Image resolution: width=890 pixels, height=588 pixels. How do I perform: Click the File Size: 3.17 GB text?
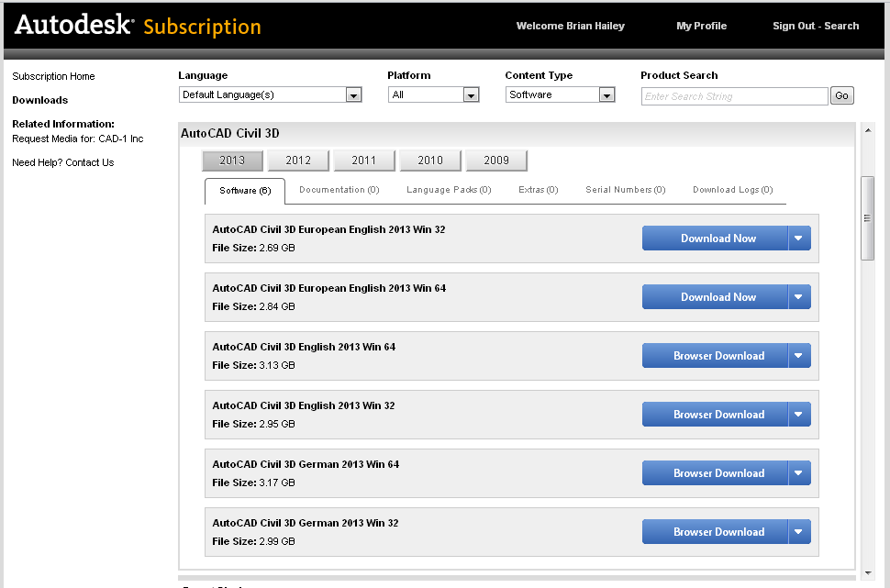[x=254, y=483]
